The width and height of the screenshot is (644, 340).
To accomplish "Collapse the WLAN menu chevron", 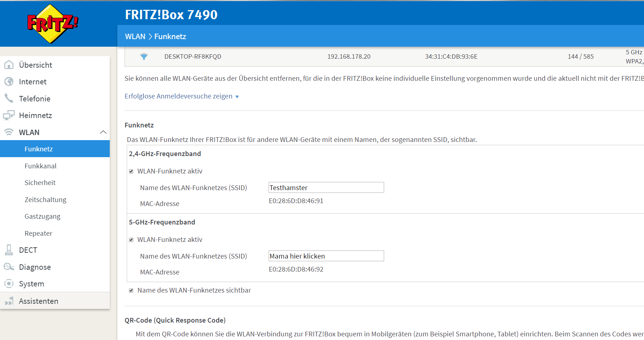I will [103, 132].
